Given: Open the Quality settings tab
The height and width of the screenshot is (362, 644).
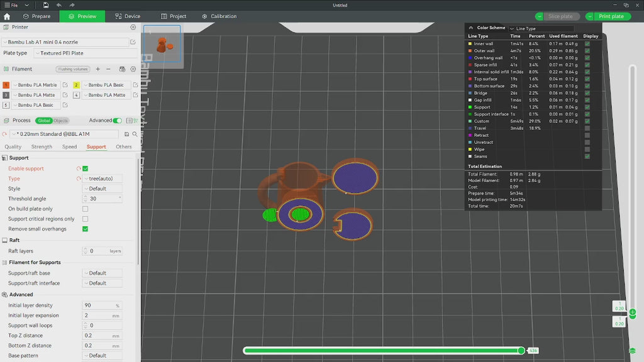Looking at the screenshot, I should click(13, 147).
